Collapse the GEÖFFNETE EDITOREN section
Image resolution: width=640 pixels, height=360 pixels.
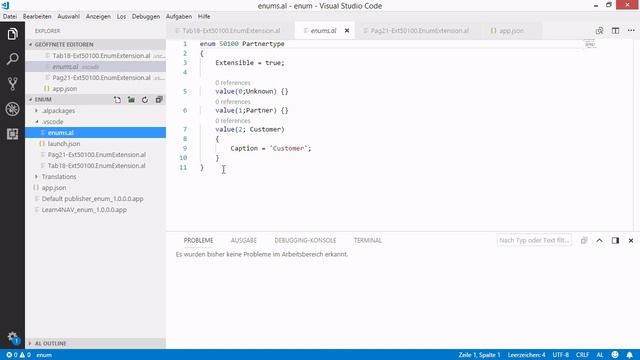tap(96, 44)
